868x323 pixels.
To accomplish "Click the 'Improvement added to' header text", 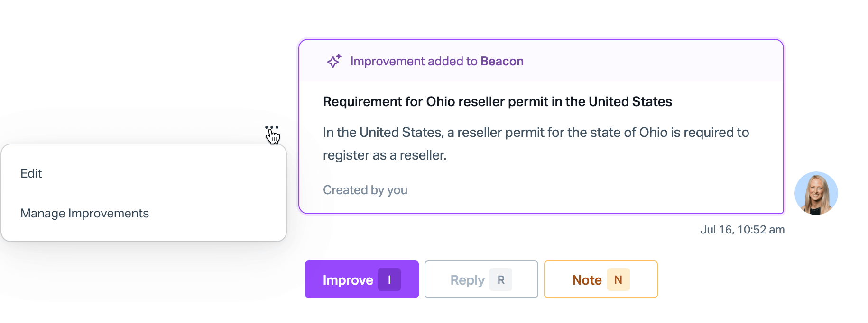I will 414,61.
